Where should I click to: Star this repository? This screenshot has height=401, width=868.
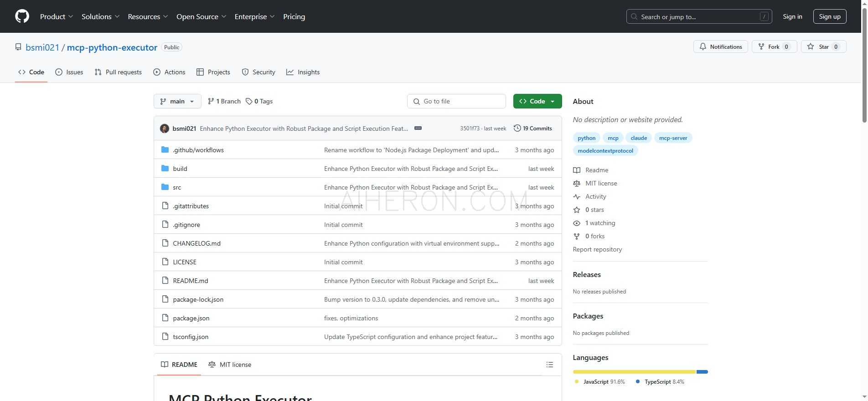823,46
